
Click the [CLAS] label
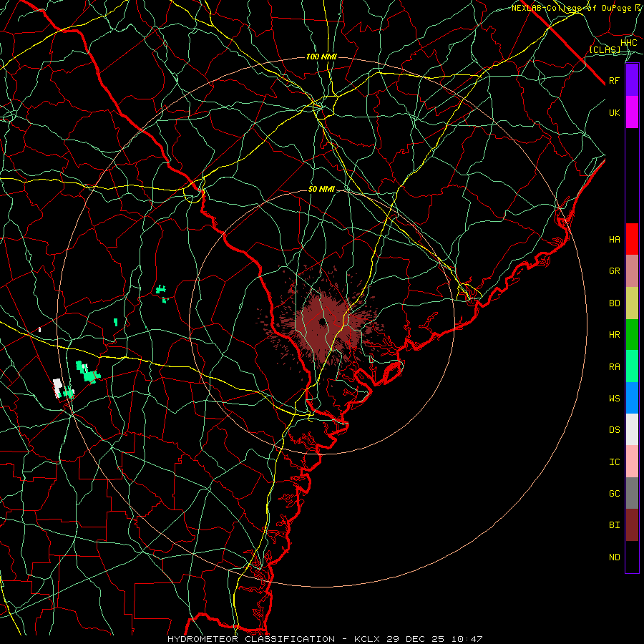click(x=605, y=49)
